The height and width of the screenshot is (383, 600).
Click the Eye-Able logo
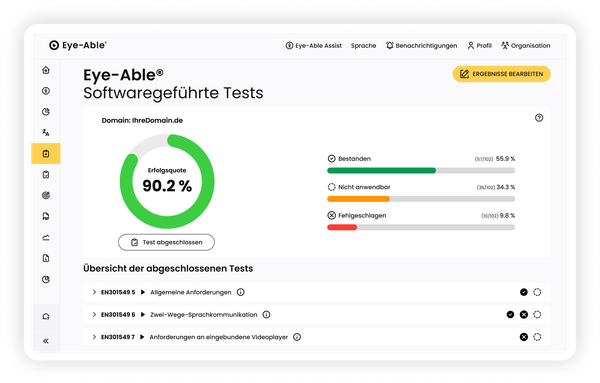tap(78, 45)
